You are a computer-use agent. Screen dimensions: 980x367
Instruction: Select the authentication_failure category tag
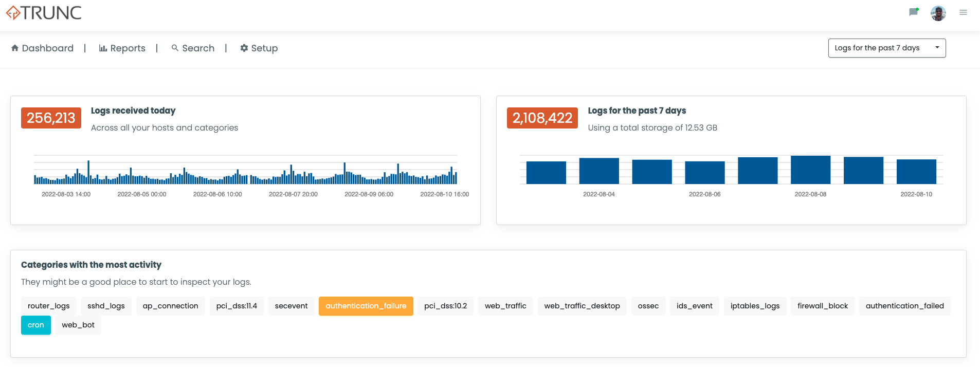coord(366,306)
